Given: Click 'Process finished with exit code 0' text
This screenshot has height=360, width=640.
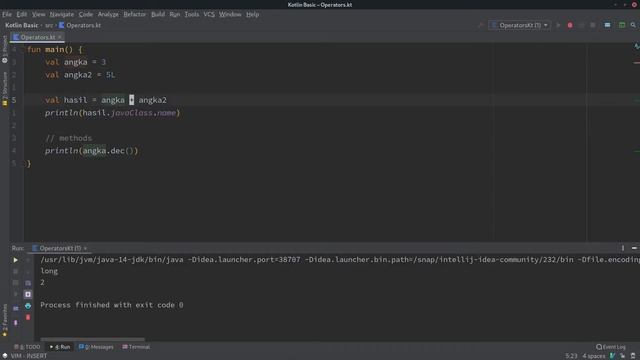Looking at the screenshot, I should pos(111,305).
